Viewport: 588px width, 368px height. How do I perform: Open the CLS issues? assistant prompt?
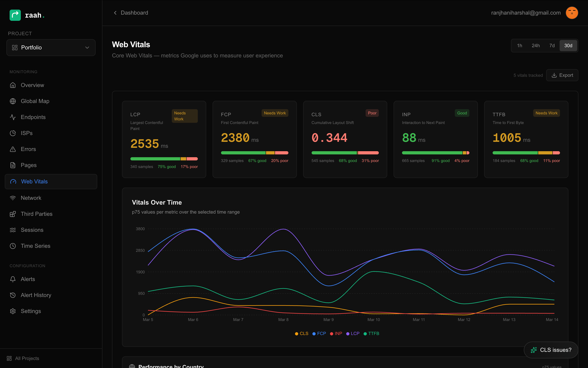(x=551, y=350)
